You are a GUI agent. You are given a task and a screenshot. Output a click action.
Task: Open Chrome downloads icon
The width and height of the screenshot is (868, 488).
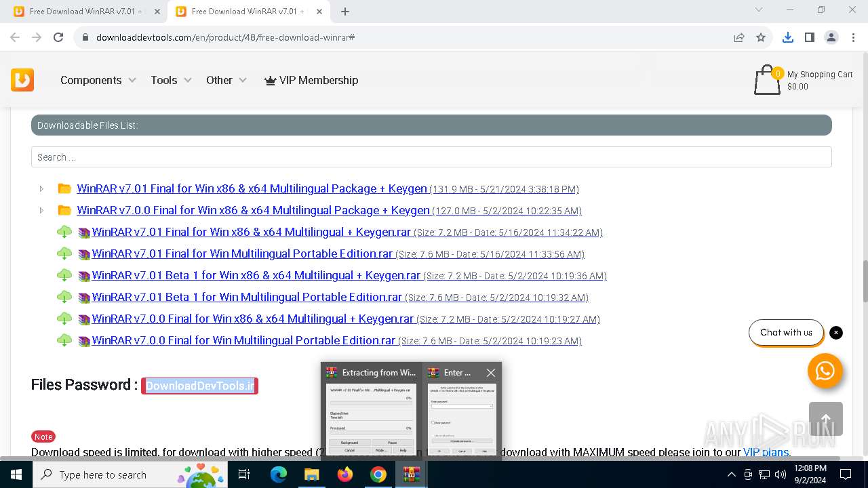(787, 37)
